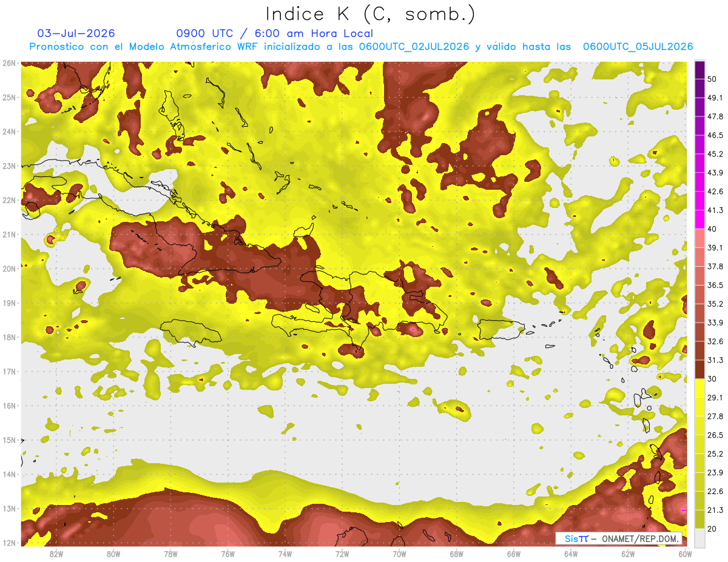
Task: Select the latitude label "18N"
Action: pyautogui.click(x=9, y=337)
